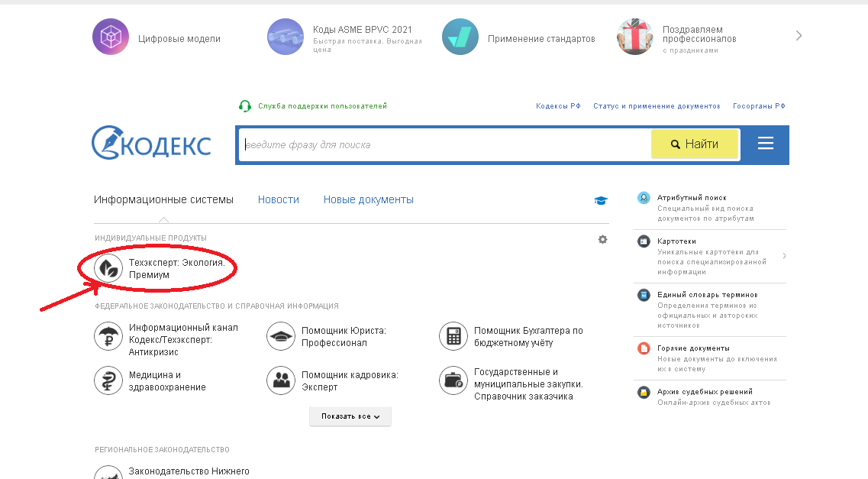The image size is (868, 479).
Task: Click Цифровые модели banner text
Action: click(179, 39)
